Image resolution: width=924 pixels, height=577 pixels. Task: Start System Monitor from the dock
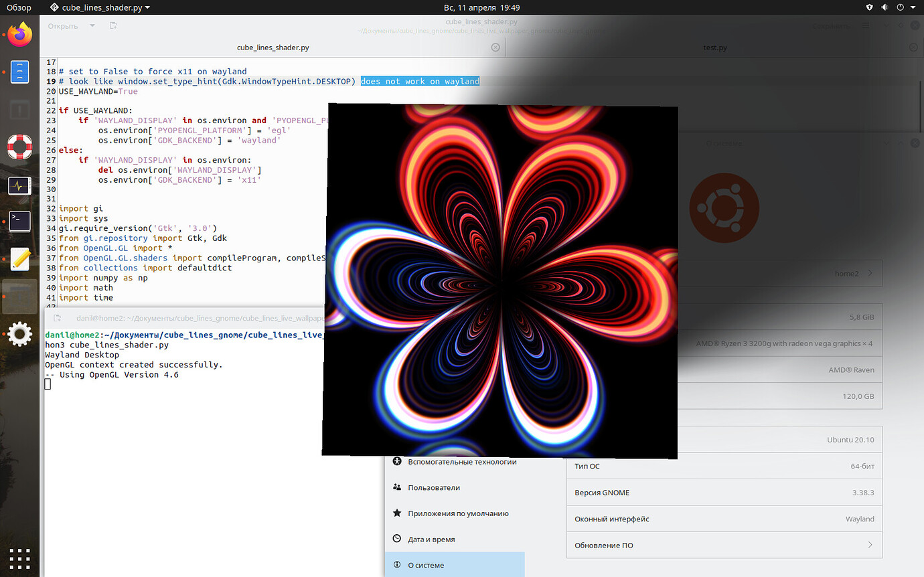19,186
